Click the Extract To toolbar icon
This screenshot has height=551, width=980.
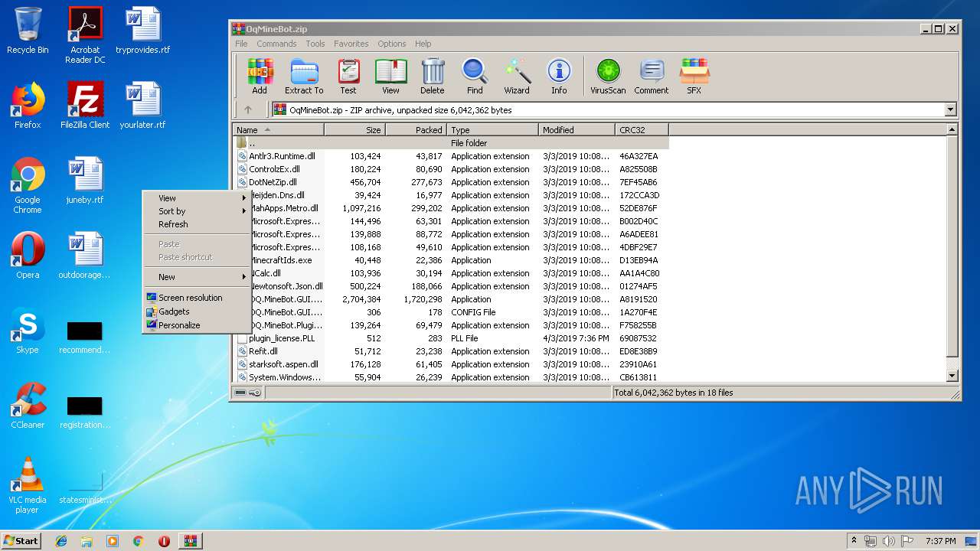point(304,77)
